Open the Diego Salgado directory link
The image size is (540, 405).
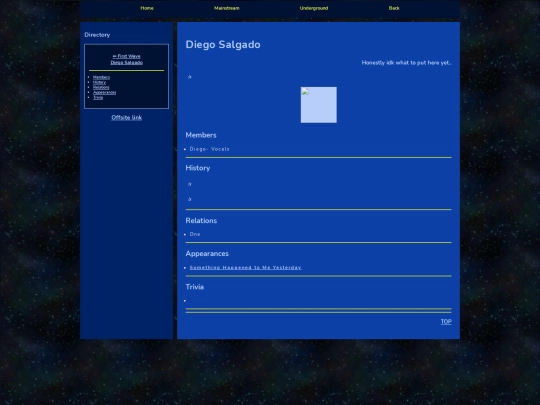pyautogui.click(x=126, y=62)
